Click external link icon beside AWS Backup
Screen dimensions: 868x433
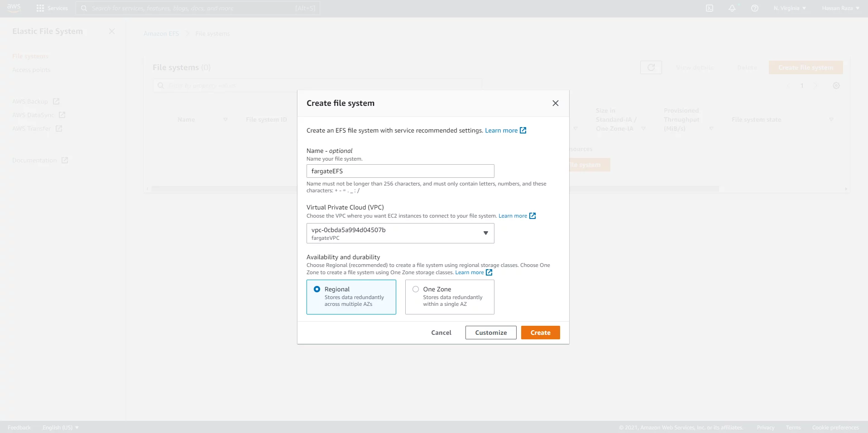pyautogui.click(x=56, y=101)
